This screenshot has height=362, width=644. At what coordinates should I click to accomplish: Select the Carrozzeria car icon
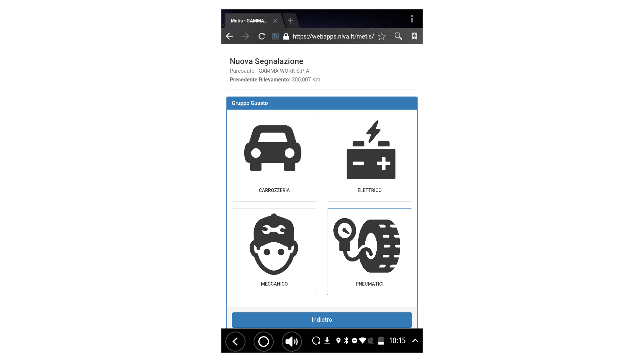pyautogui.click(x=273, y=148)
